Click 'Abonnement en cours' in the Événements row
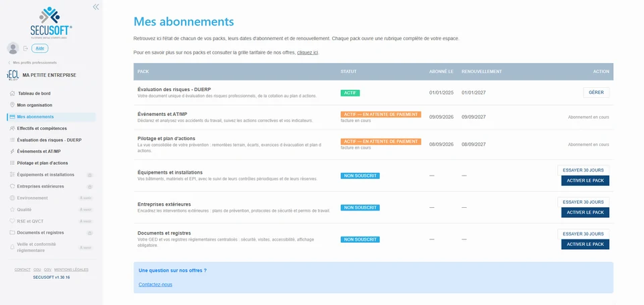The image size is (644, 305). pos(588,117)
